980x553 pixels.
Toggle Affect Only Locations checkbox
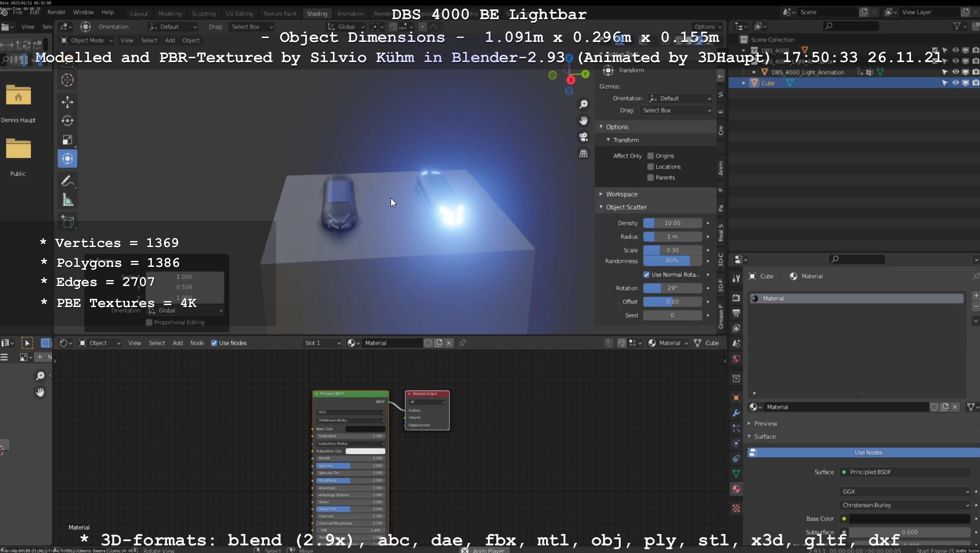[x=650, y=167]
